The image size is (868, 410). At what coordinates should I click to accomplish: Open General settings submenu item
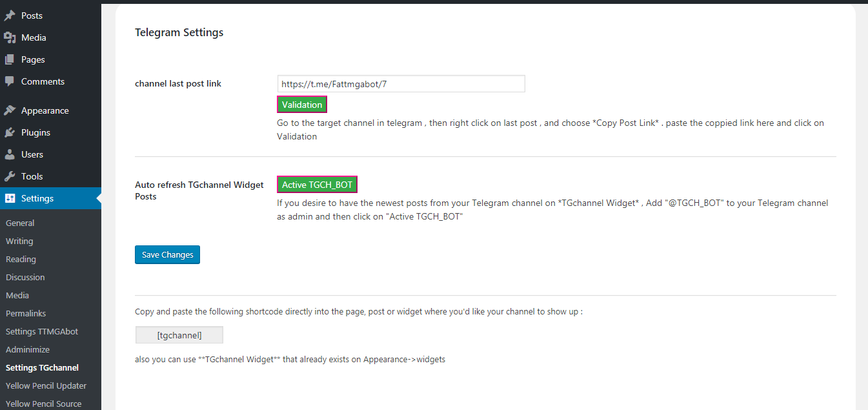(x=20, y=223)
